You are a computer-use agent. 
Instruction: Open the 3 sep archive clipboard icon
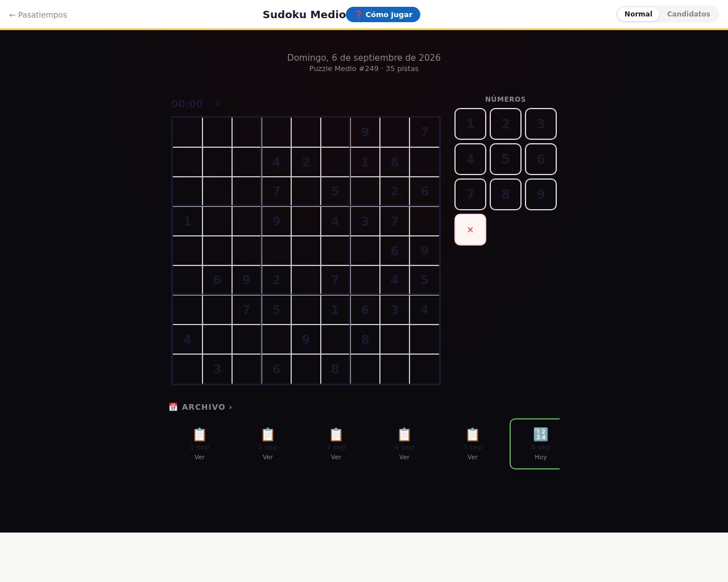click(x=336, y=435)
